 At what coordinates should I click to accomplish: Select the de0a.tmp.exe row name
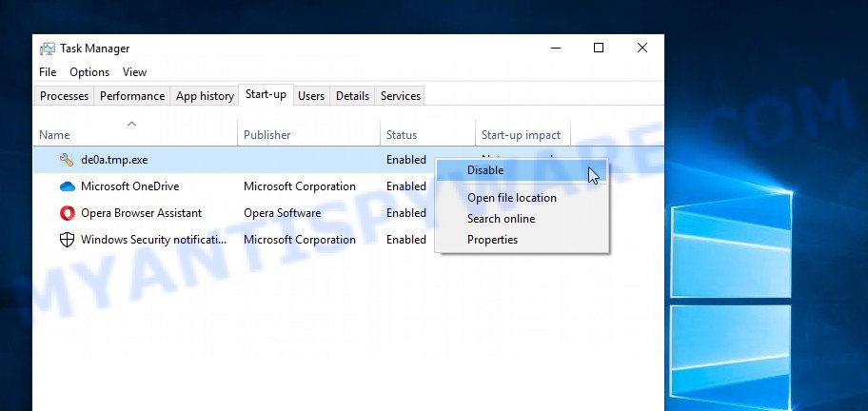[114, 160]
